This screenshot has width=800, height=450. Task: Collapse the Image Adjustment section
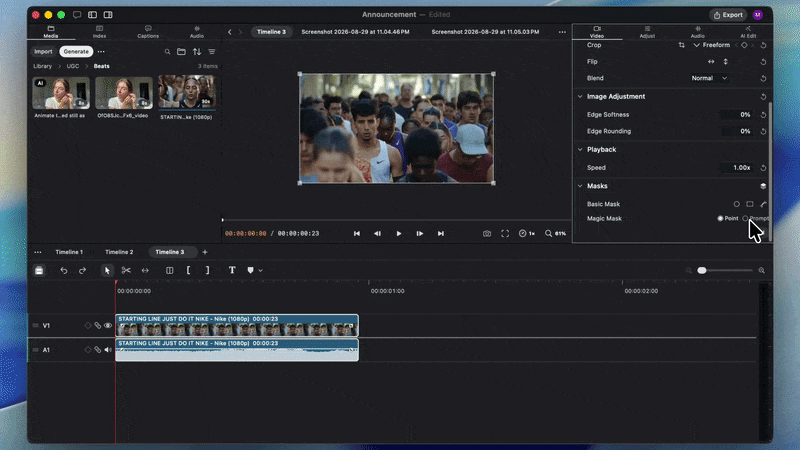[580, 96]
